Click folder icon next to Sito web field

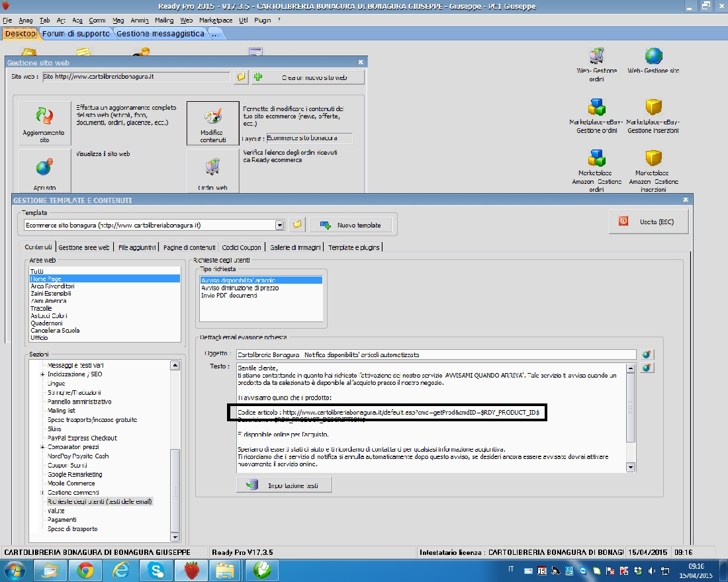[241, 77]
